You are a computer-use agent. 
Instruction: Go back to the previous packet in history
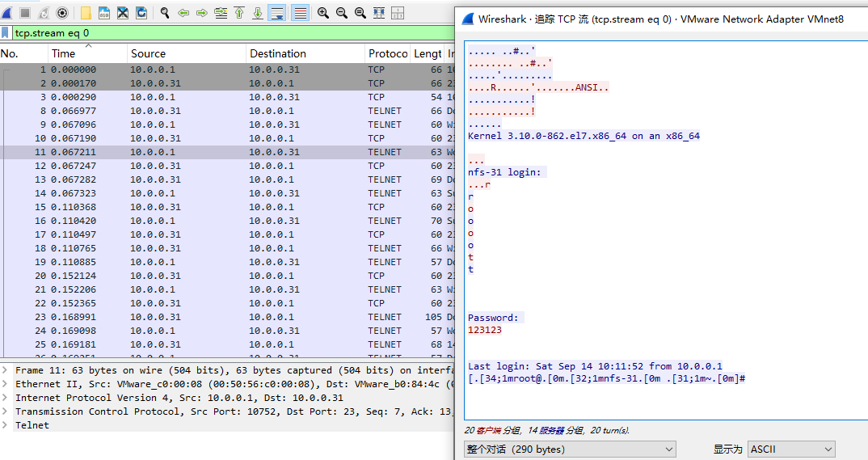183,12
